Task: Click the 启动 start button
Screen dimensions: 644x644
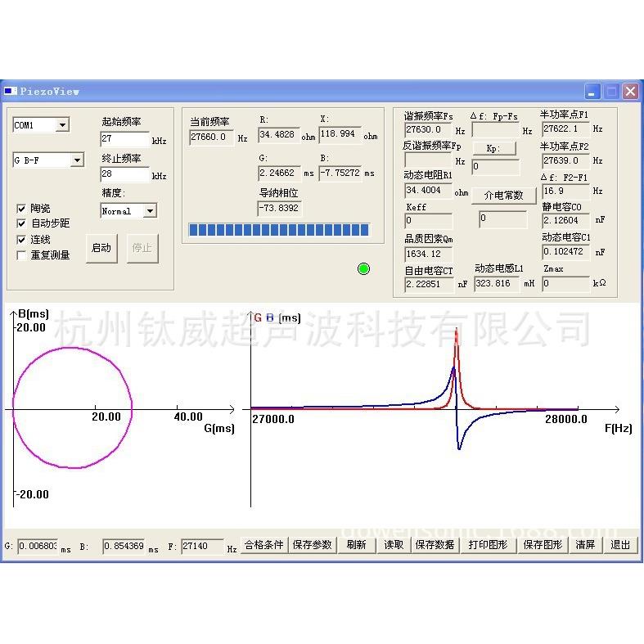Action: pyautogui.click(x=101, y=248)
